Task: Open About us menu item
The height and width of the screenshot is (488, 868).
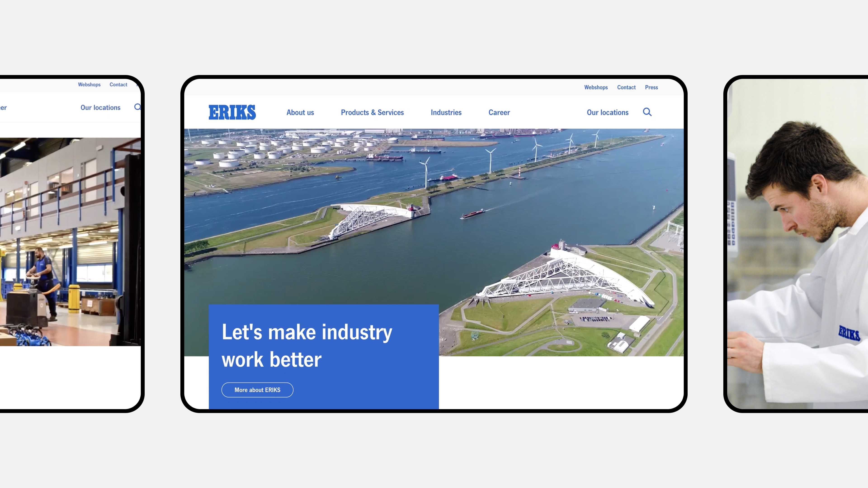Action: (300, 113)
